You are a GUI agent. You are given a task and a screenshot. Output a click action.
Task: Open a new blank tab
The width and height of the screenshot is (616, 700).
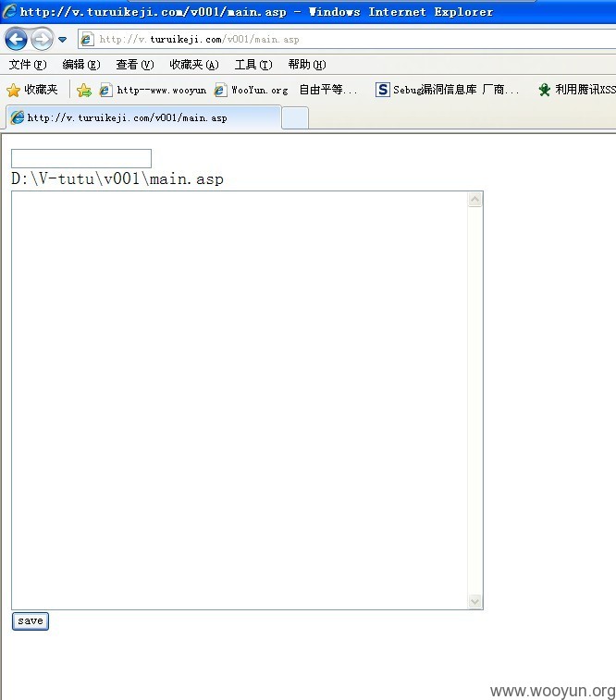pyautogui.click(x=295, y=118)
